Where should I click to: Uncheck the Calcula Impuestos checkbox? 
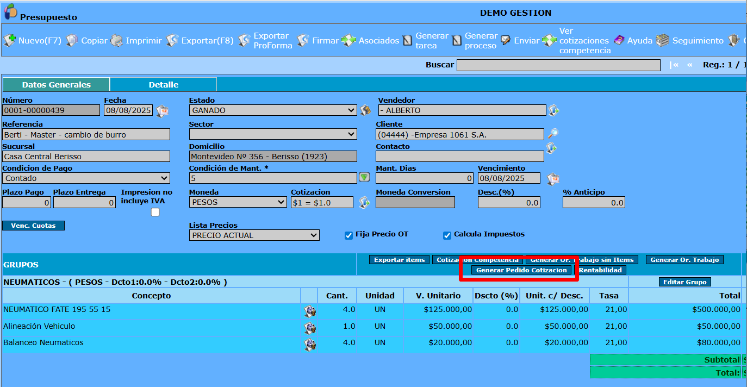447,235
